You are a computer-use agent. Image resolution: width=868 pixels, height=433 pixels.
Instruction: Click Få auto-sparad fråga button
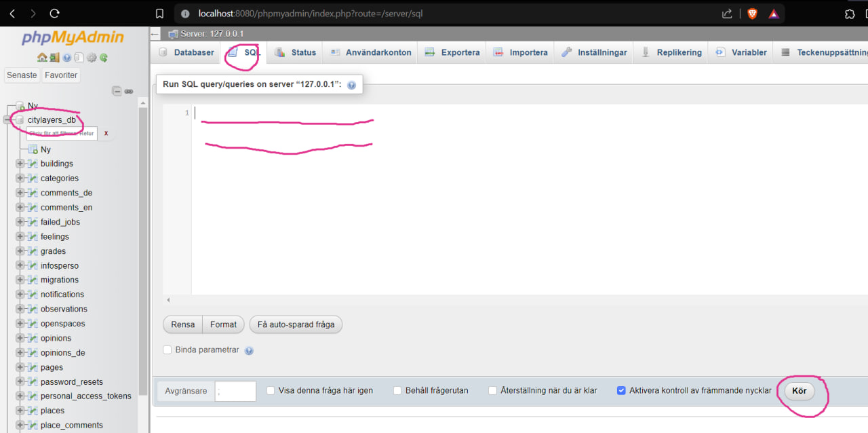pos(296,324)
